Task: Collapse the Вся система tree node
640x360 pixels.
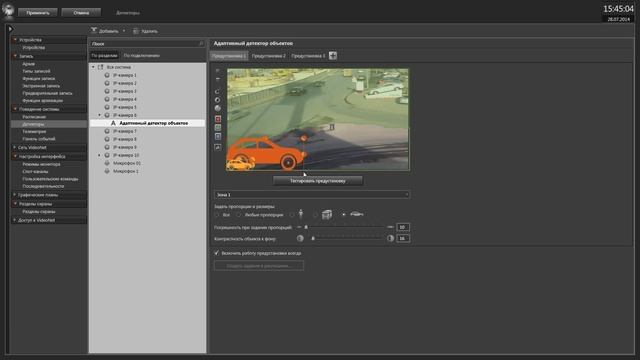Action: point(93,67)
